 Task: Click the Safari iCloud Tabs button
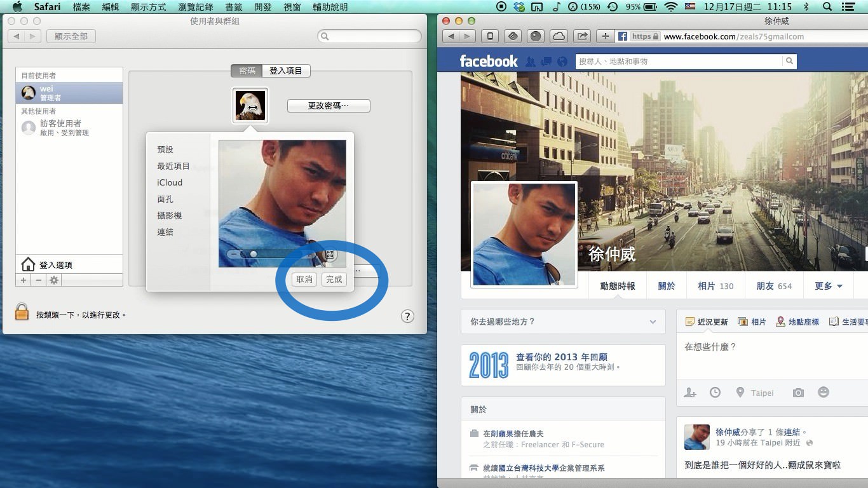(559, 36)
